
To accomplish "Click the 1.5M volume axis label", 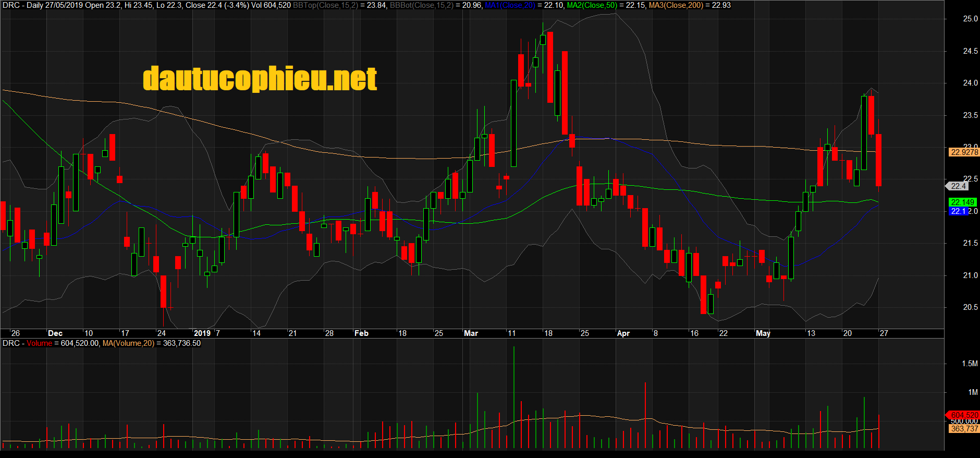I will (x=970, y=364).
